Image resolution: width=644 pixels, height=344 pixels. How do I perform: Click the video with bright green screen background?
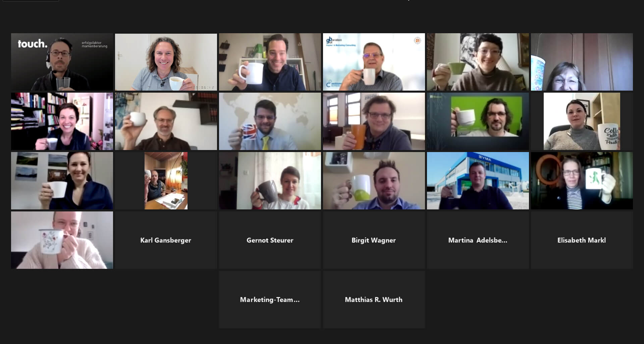478,121
